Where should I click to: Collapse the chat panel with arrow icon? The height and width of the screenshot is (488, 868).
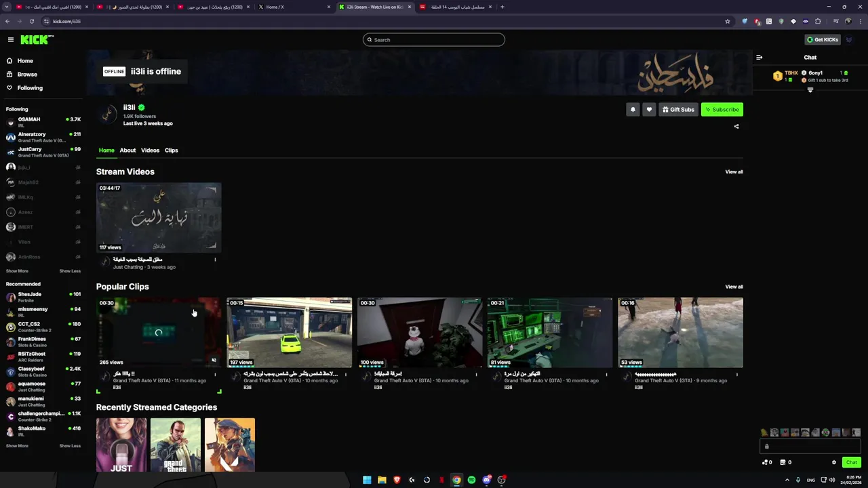tap(759, 58)
